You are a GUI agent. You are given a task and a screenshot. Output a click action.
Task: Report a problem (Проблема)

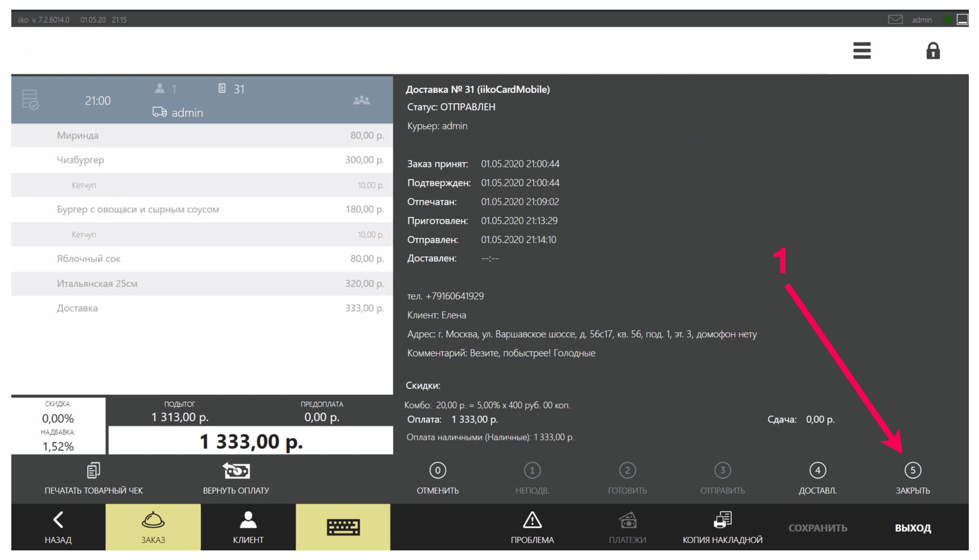532,527
